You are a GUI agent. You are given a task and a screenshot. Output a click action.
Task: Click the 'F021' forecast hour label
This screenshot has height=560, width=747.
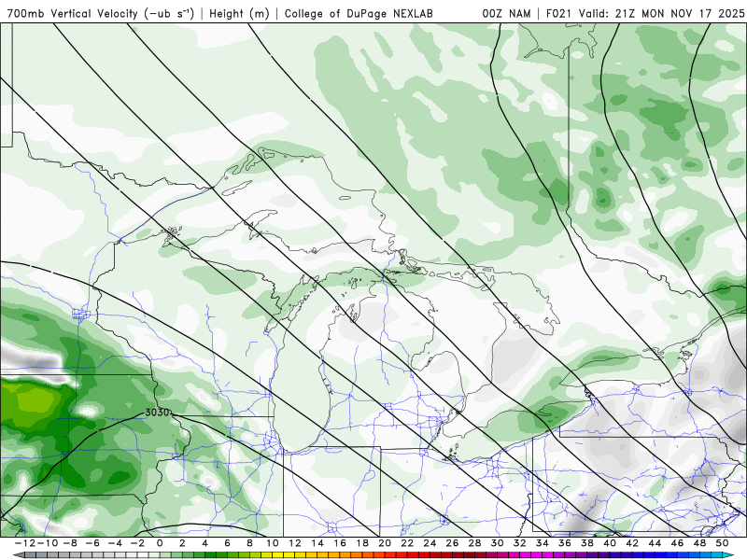[559, 13]
